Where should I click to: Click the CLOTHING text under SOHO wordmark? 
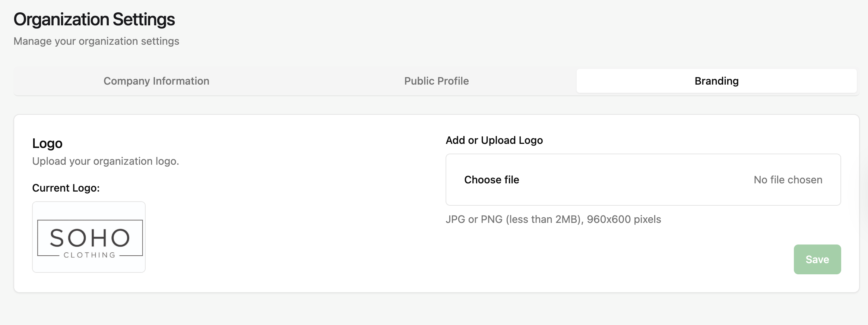tap(89, 255)
